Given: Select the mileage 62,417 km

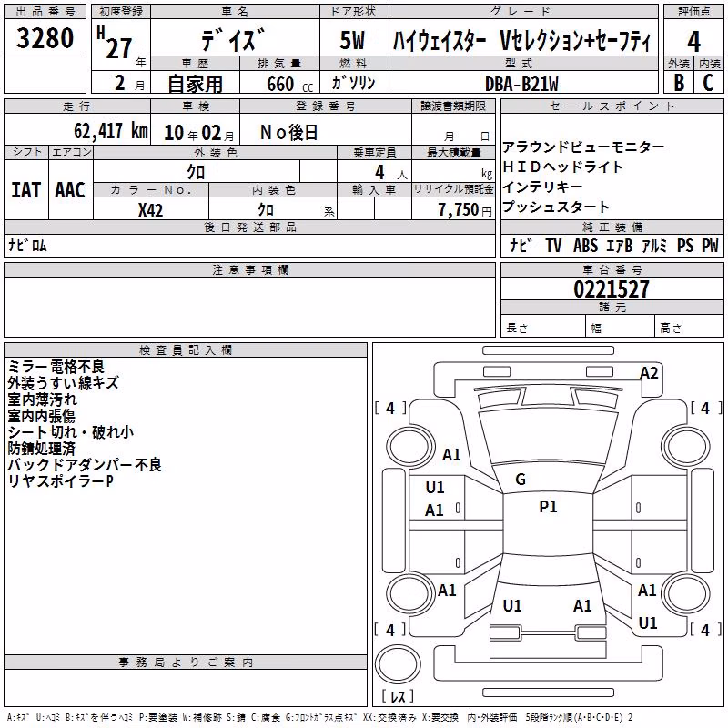Looking at the screenshot, I should coord(111,131).
